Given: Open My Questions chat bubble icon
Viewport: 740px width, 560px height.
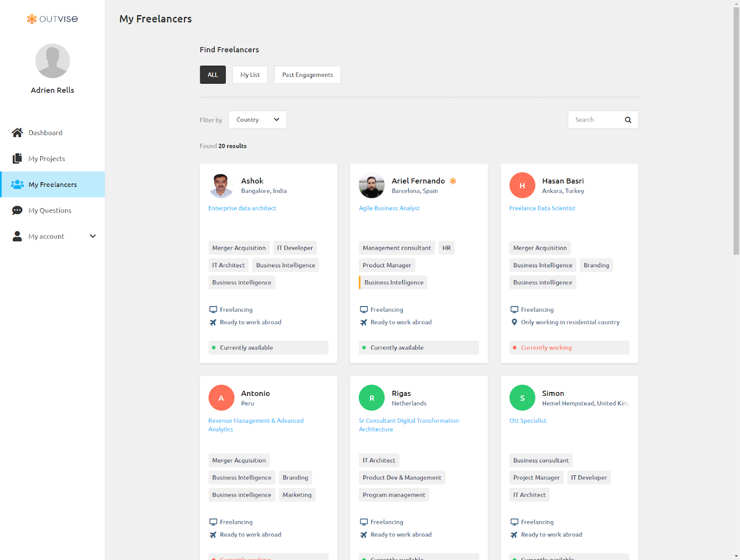Looking at the screenshot, I should (17, 210).
